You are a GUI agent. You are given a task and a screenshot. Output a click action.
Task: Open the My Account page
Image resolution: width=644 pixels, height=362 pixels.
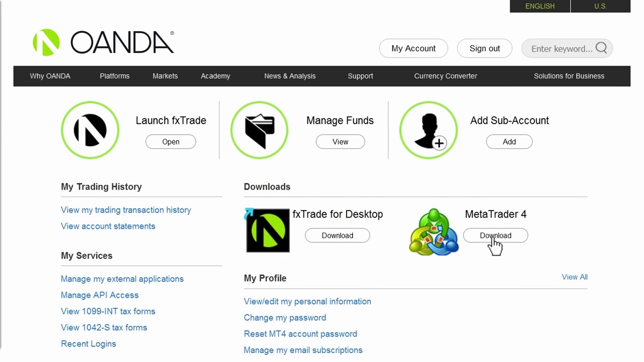pyautogui.click(x=414, y=48)
